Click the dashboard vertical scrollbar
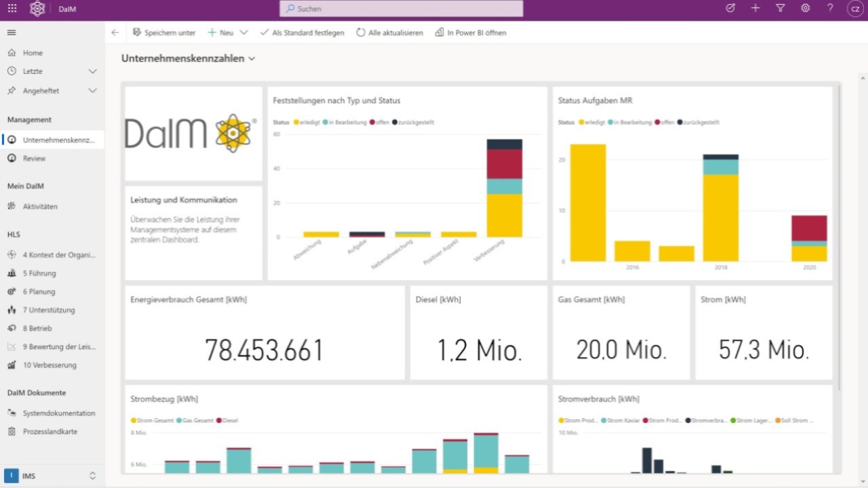 pyautogui.click(x=840, y=237)
